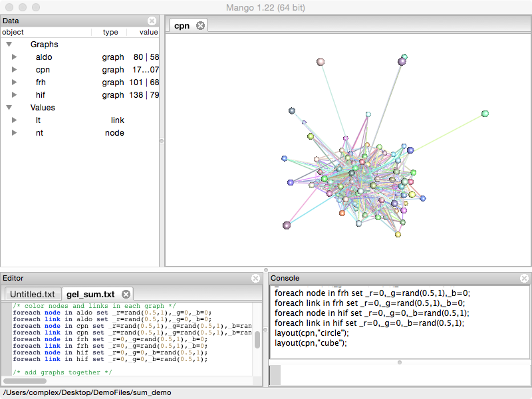532x399 pixels.
Task: Select the gel_sum.txt tab
Action: (90, 294)
